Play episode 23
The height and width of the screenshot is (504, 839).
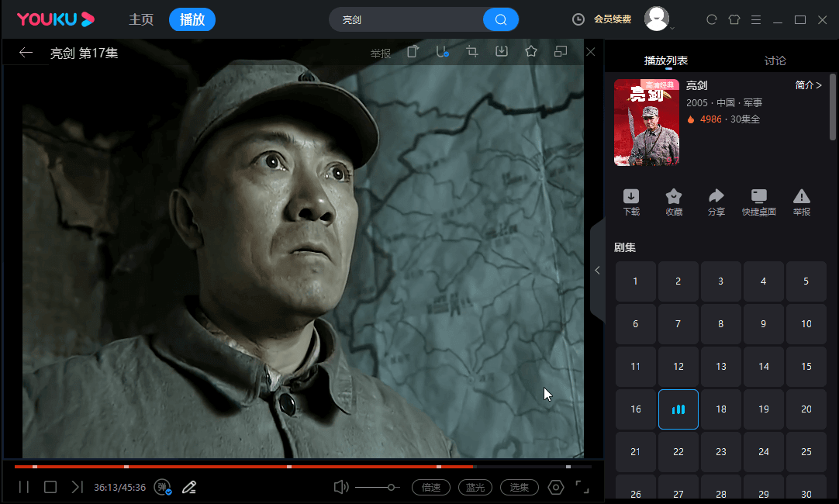pyautogui.click(x=721, y=452)
